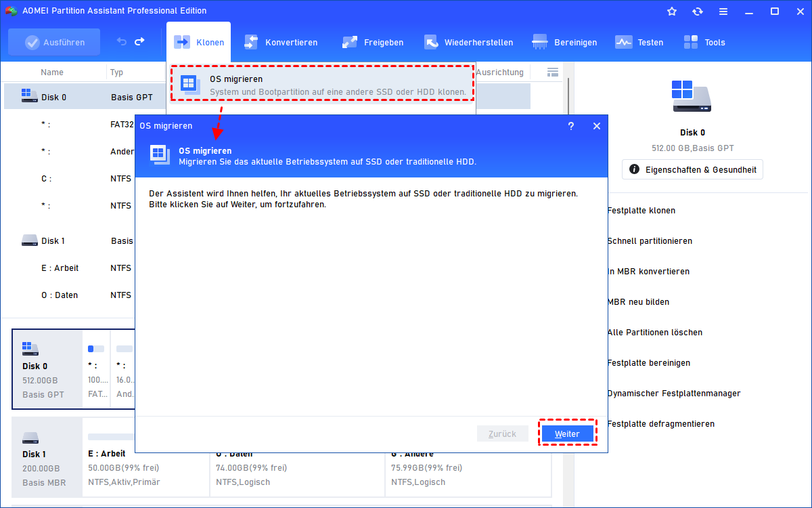This screenshot has height=508, width=812.
Task: Select the Disk 1 block in the disk map
Action: (47, 457)
